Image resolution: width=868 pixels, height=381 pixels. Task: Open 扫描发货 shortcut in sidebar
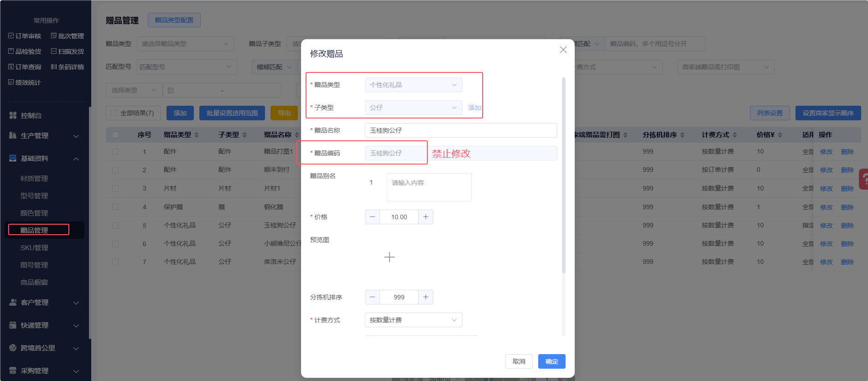67,51
